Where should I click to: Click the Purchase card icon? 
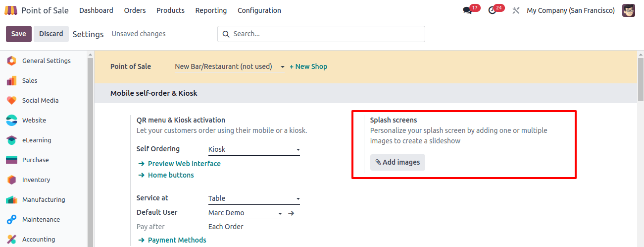tap(11, 160)
